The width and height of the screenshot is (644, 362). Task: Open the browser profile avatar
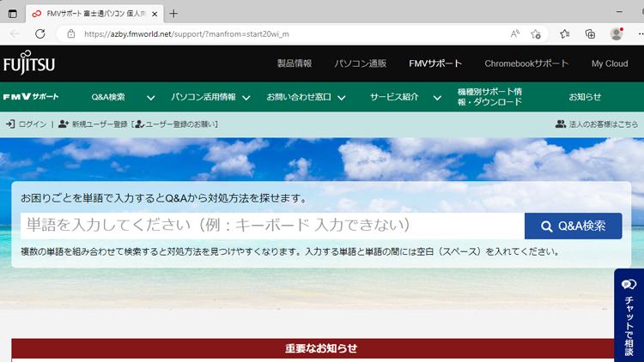[x=617, y=34]
